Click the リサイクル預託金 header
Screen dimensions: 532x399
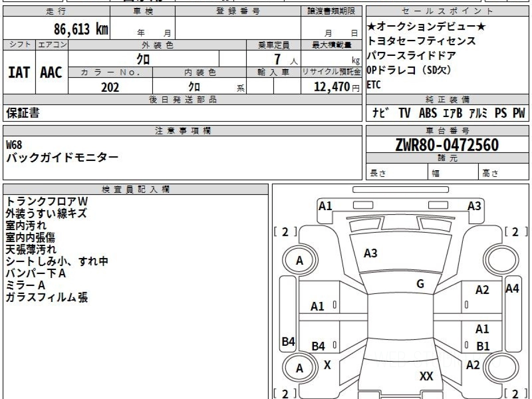click(332, 72)
